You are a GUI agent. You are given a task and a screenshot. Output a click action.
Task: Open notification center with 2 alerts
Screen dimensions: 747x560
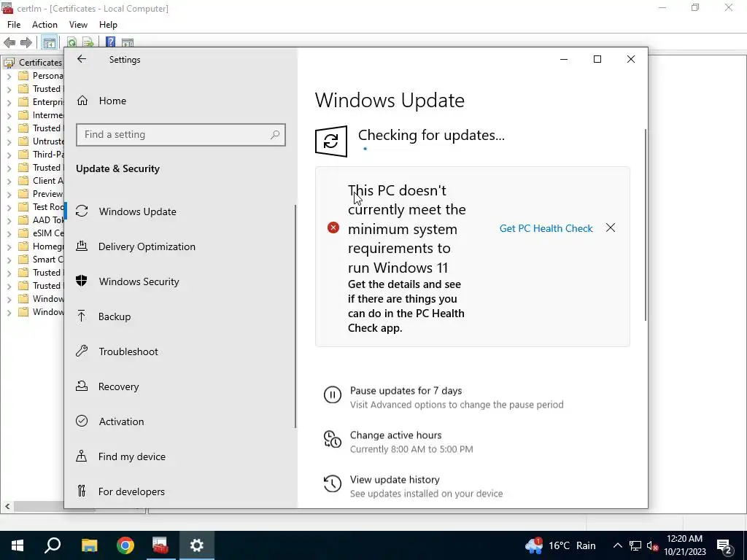click(x=724, y=545)
